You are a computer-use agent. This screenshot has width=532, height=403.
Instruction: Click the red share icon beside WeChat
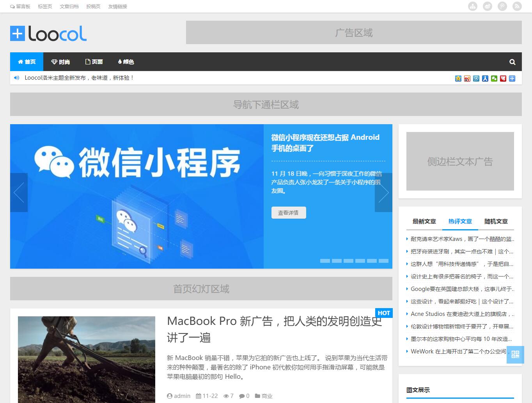click(503, 78)
